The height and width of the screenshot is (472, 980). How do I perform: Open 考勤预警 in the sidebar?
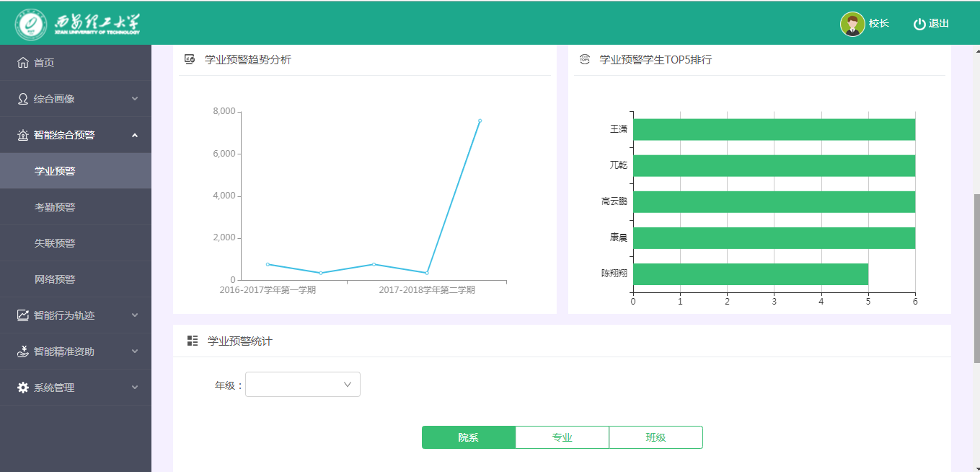tap(55, 207)
